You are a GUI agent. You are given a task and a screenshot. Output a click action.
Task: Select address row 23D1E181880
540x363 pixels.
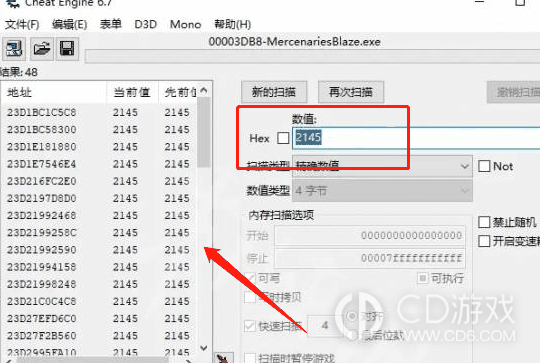coord(99,147)
